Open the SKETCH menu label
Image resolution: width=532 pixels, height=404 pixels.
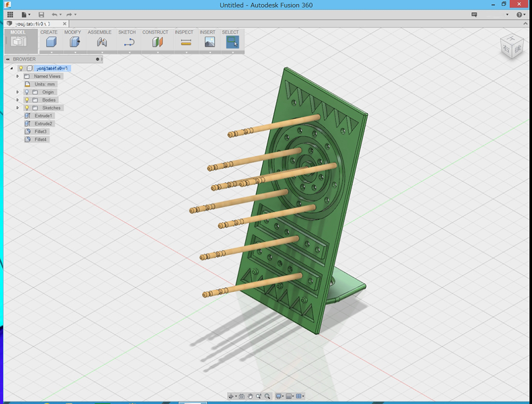127,32
